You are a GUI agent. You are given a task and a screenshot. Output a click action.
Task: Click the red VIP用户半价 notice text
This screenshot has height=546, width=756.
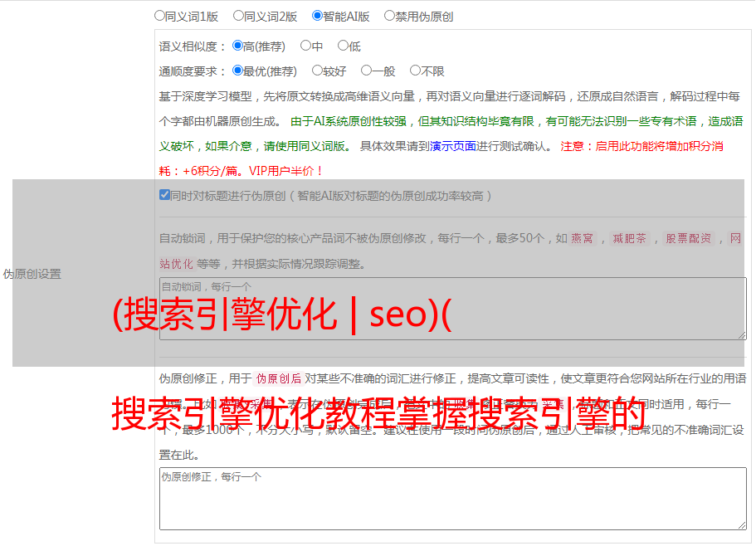(x=285, y=171)
